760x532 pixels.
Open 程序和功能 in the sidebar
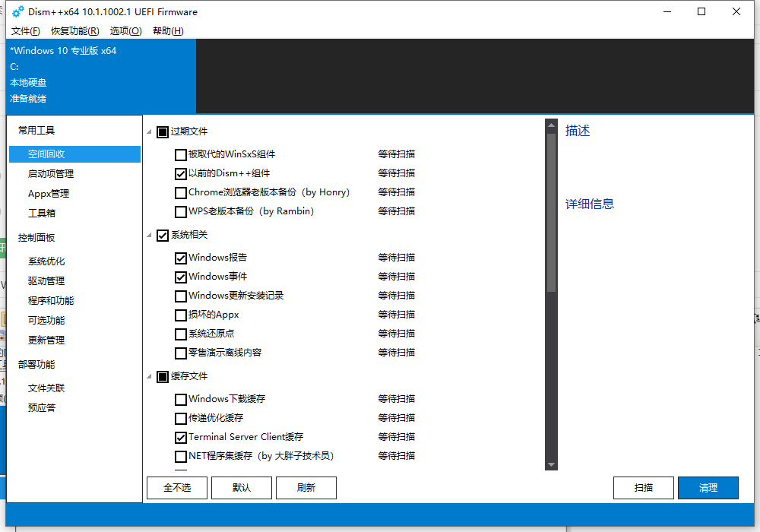tap(51, 301)
